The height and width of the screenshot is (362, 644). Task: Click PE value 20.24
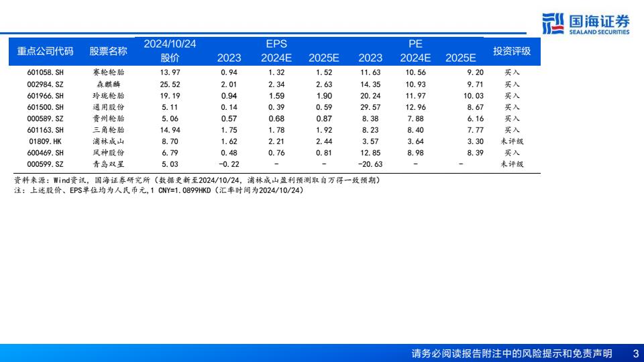[x=370, y=96]
